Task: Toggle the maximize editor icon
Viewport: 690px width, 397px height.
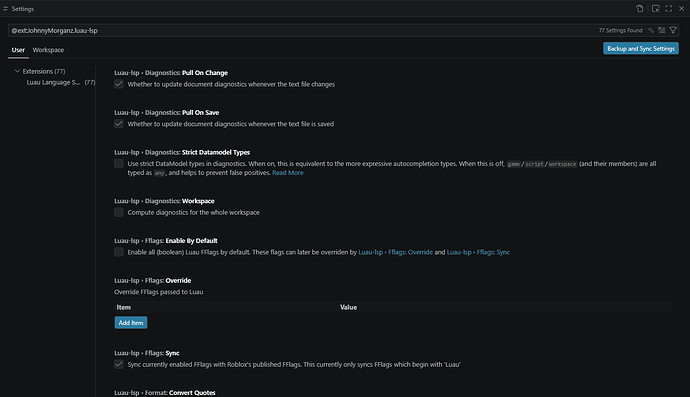Action: (668, 8)
